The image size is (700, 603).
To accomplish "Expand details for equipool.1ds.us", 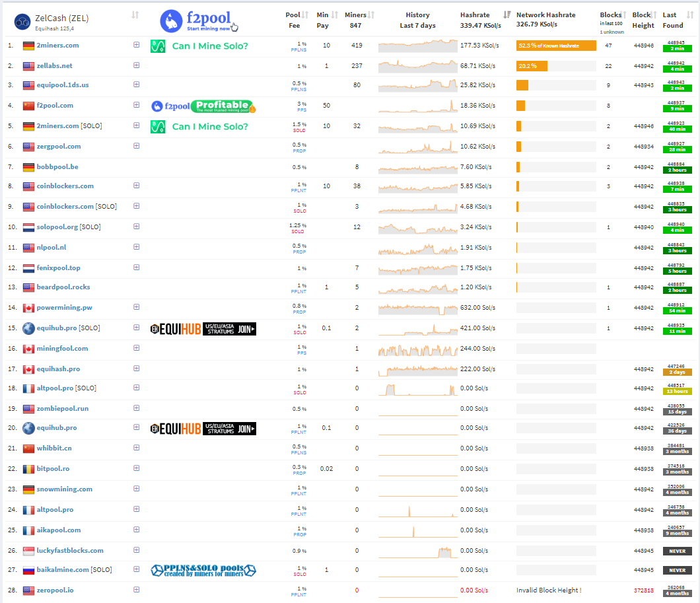I will [x=137, y=85].
